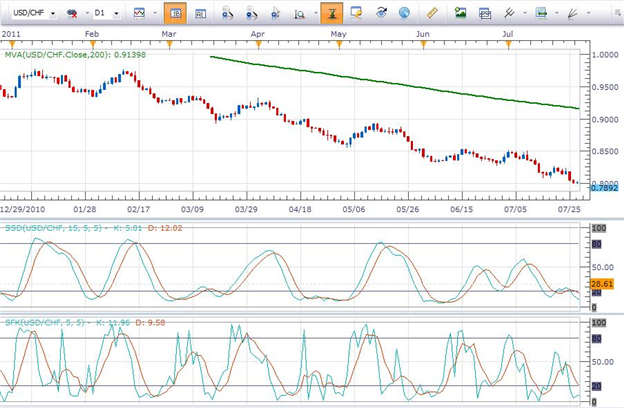Click the zoom out magnifier icon

(x=251, y=14)
